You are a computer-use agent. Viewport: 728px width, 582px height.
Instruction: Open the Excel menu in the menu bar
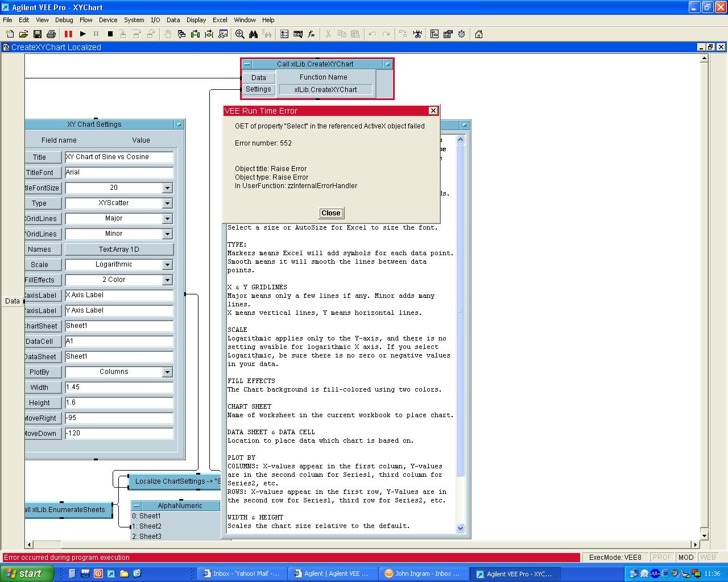(220, 20)
